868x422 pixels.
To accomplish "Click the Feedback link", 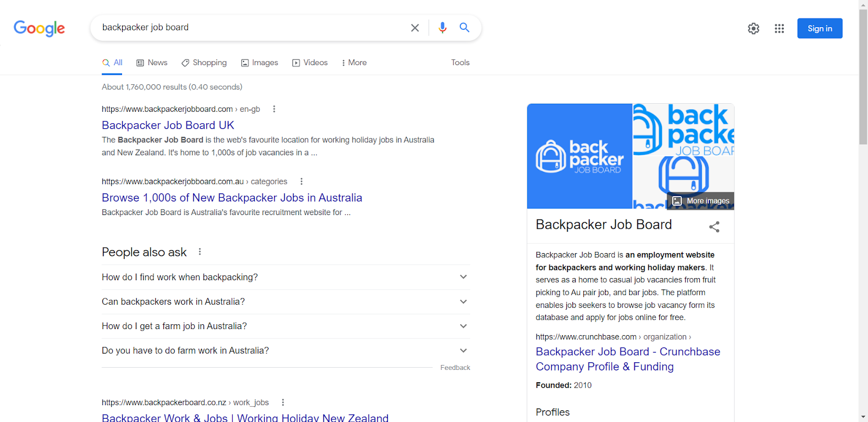I will tap(455, 368).
